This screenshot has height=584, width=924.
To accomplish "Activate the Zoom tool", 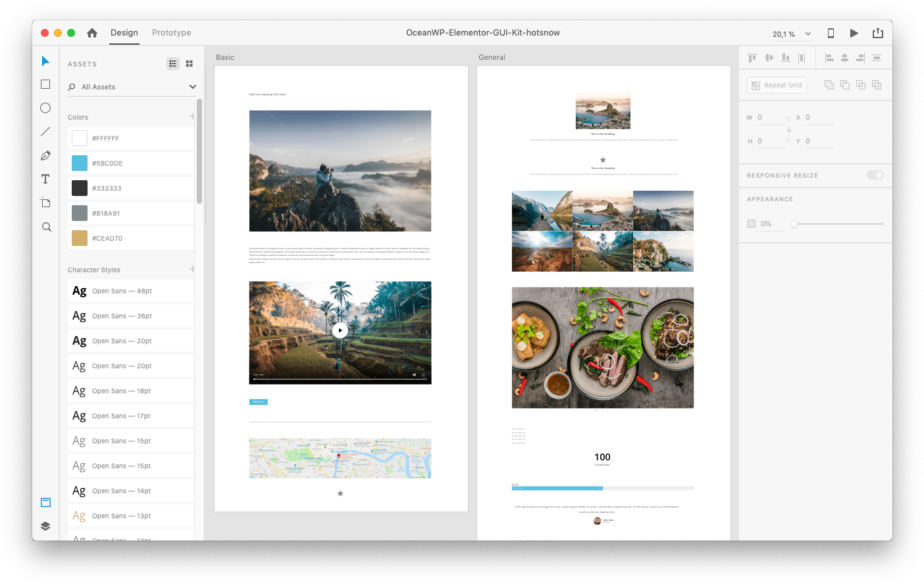I will click(45, 226).
